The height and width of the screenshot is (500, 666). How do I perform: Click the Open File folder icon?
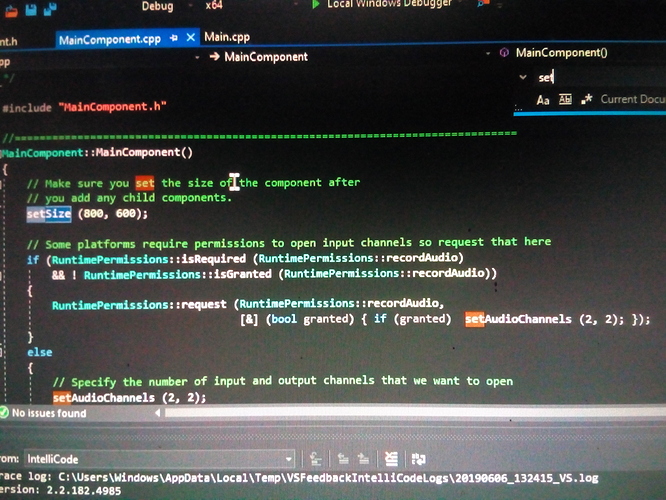[11, 11]
